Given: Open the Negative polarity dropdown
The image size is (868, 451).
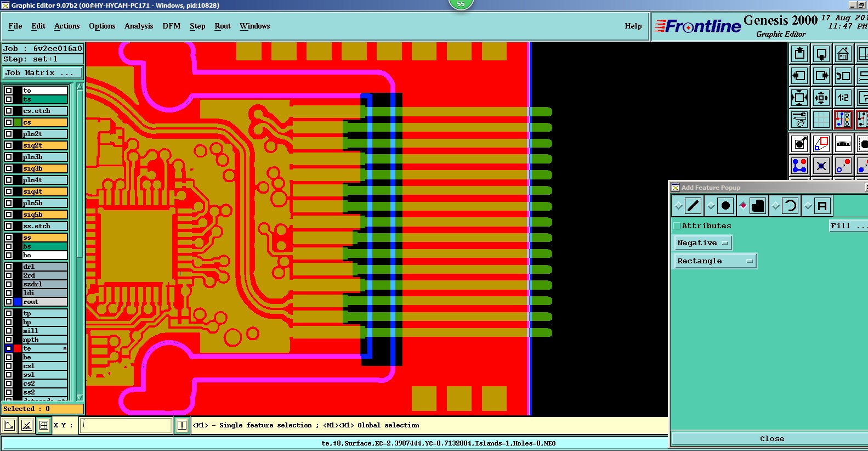Looking at the screenshot, I should pyautogui.click(x=703, y=243).
